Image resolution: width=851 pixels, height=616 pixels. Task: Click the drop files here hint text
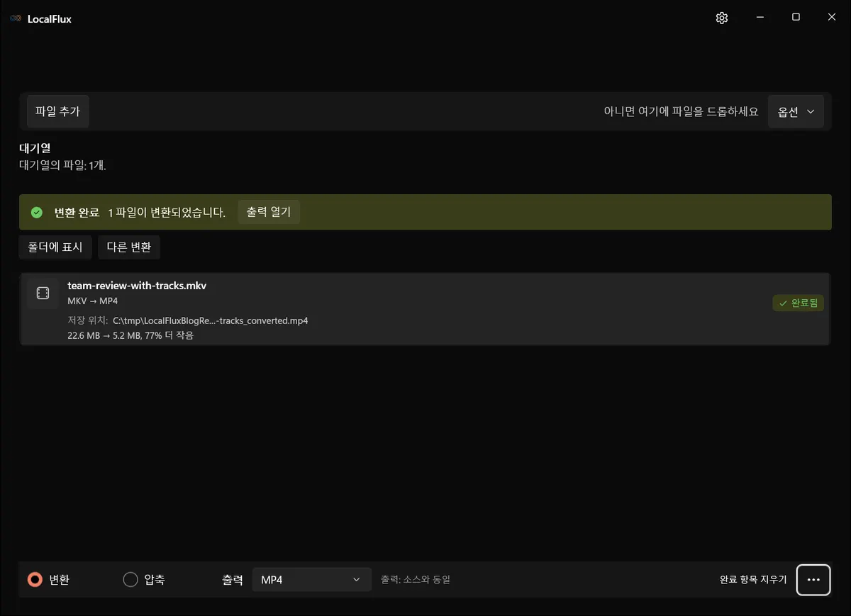[x=681, y=111]
